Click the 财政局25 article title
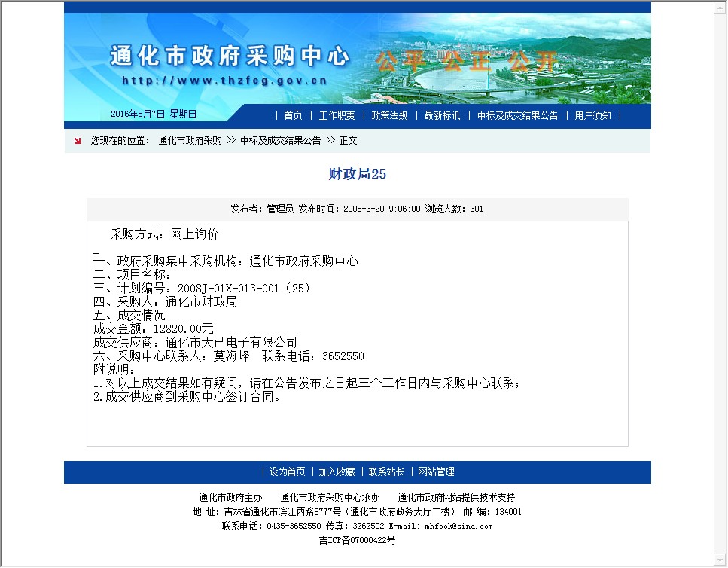 [357, 174]
